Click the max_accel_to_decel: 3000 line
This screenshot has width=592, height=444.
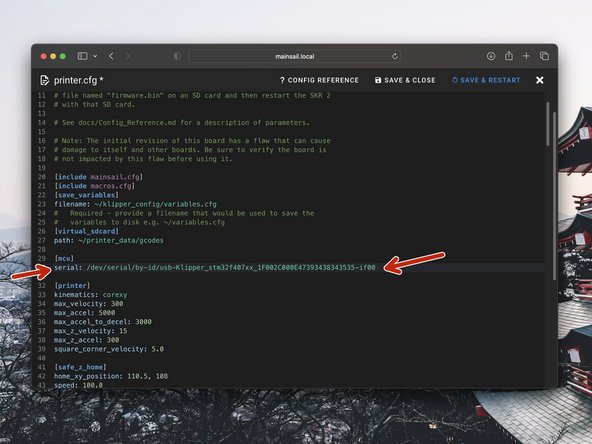click(x=103, y=322)
